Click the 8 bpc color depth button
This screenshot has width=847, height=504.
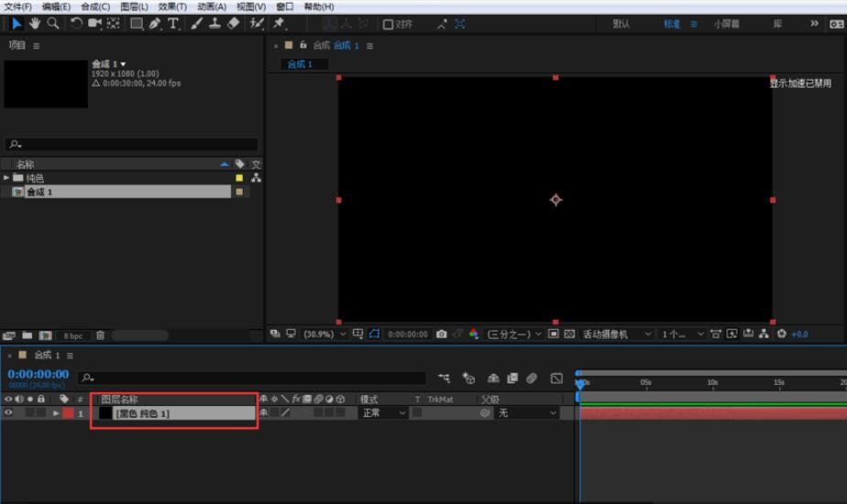[x=73, y=336]
